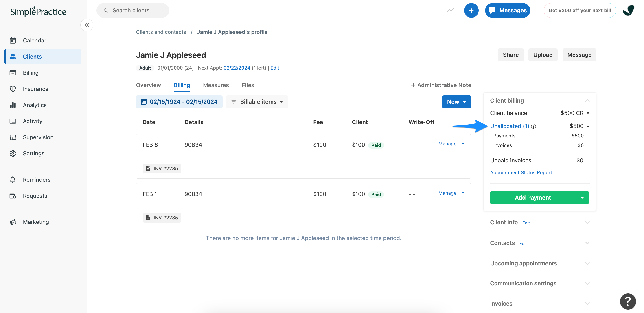Viewport: 644px width, 313px height.
Task: Open the Overview tab
Action: [148, 85]
